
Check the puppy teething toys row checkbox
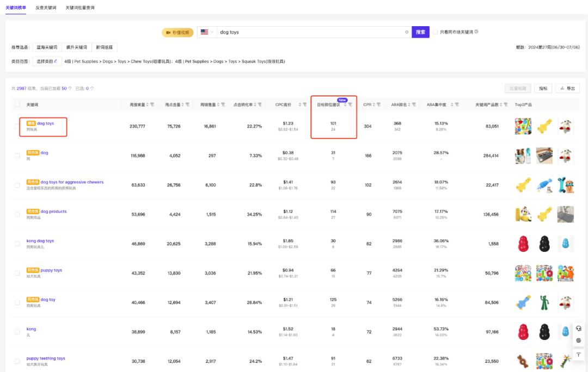point(17,361)
